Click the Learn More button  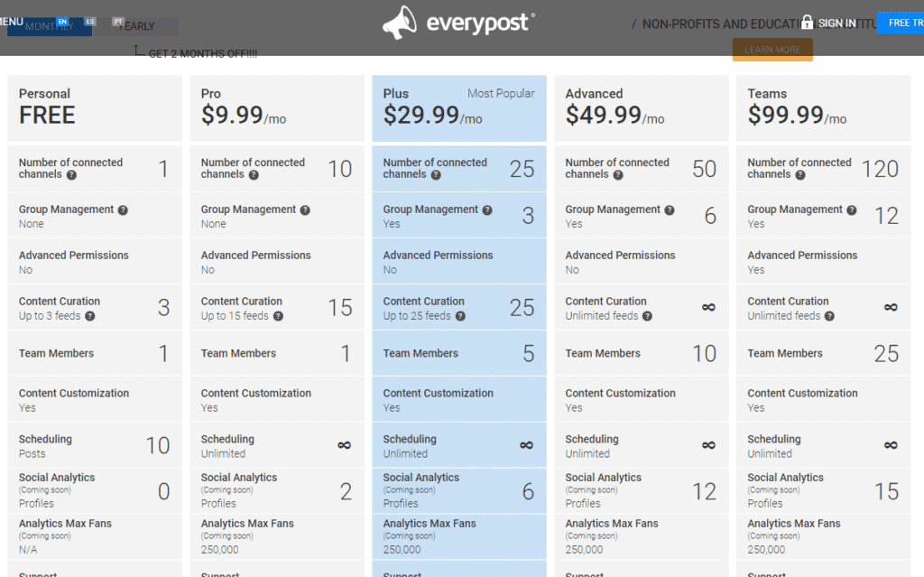(772, 50)
